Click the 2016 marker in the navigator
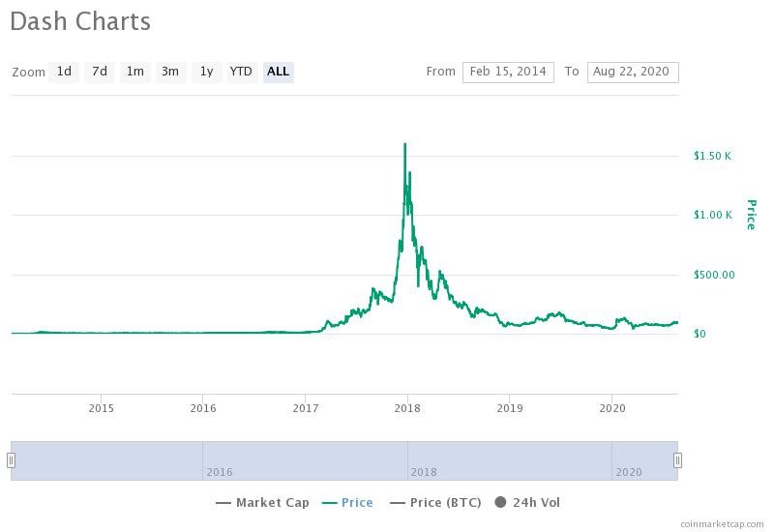774x532 pixels. coord(220,472)
